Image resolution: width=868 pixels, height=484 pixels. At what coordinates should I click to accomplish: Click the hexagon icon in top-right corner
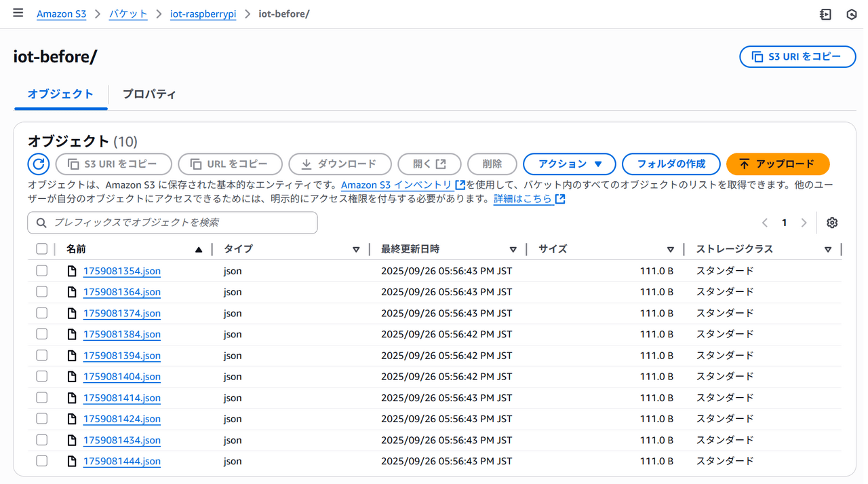click(x=852, y=14)
